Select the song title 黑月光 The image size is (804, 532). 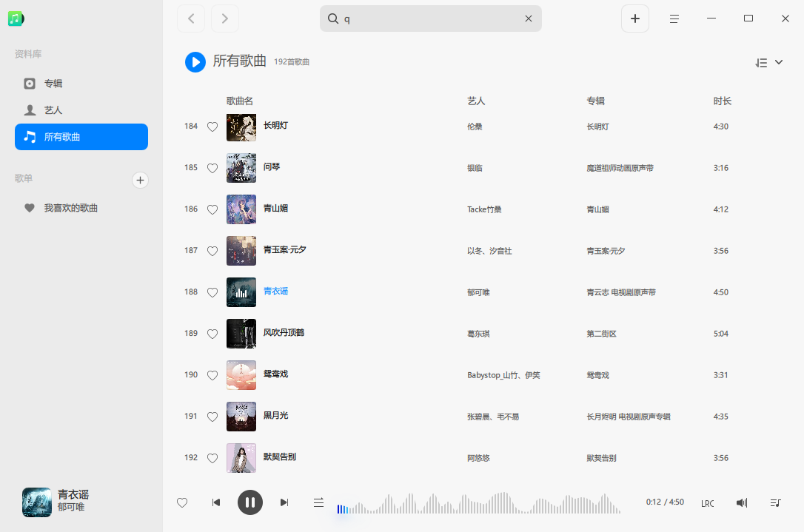(275, 416)
